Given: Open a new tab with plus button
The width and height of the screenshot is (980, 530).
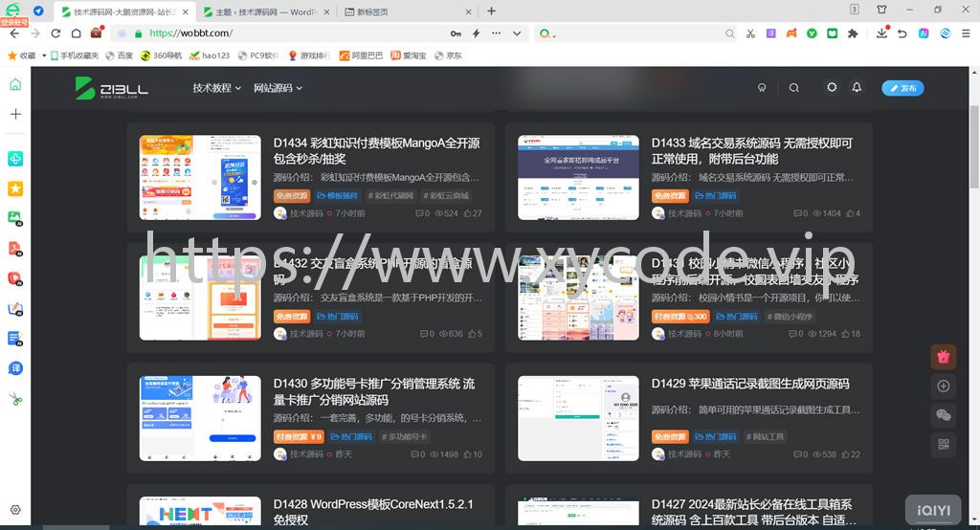Looking at the screenshot, I should click(x=491, y=11).
